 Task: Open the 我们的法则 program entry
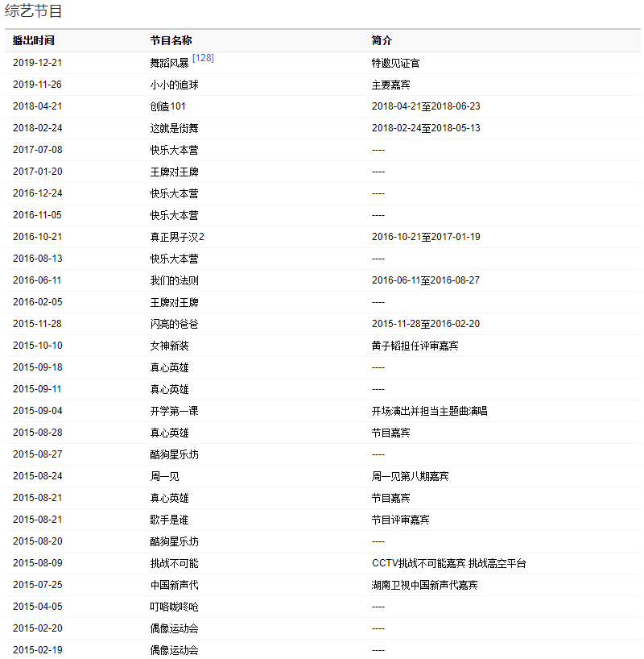(x=174, y=280)
